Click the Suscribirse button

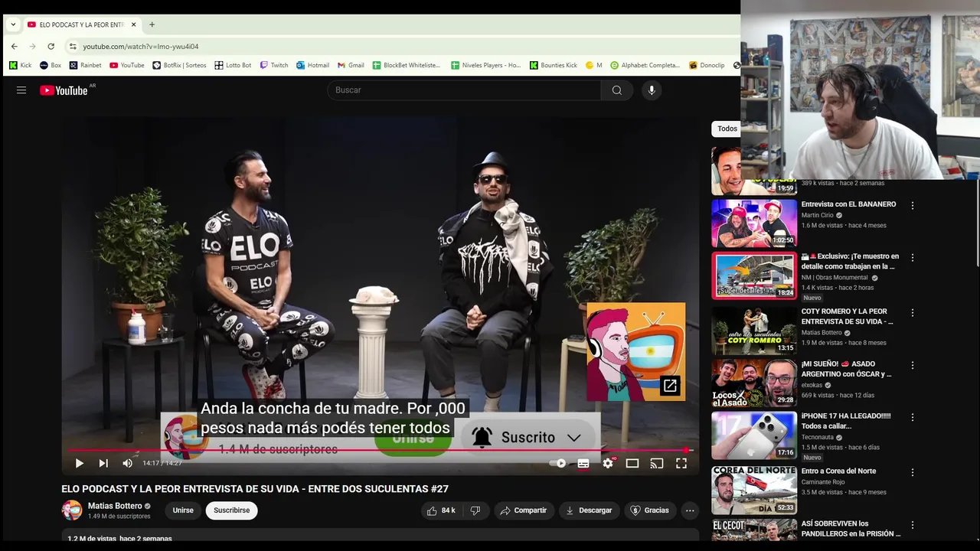click(232, 510)
